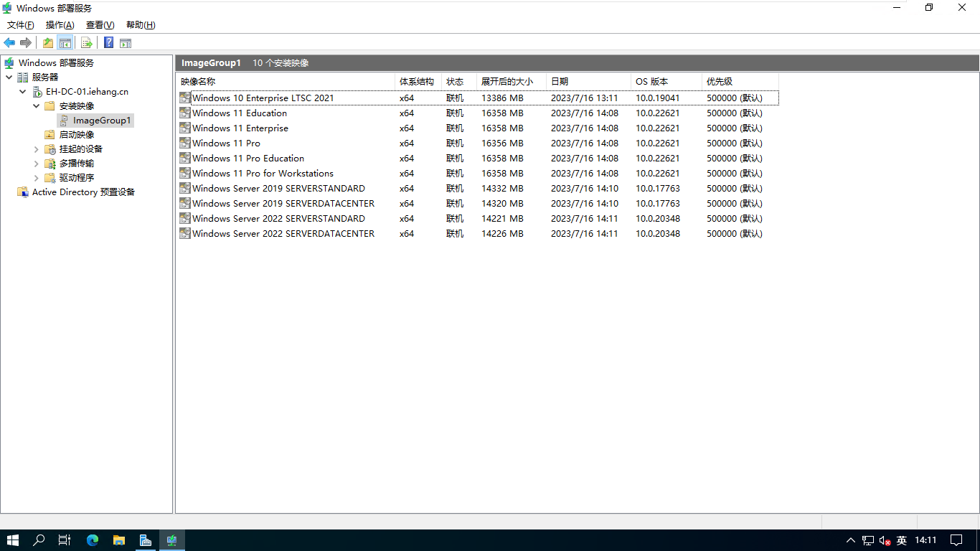This screenshot has height=551, width=980.
Task: Click the Up one level folder icon
Action: click(x=48, y=43)
